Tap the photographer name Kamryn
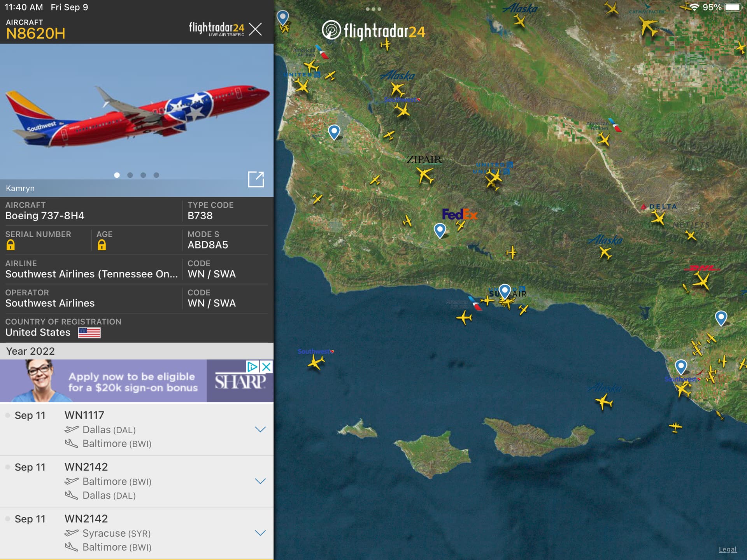This screenshot has width=747, height=560. (x=20, y=188)
